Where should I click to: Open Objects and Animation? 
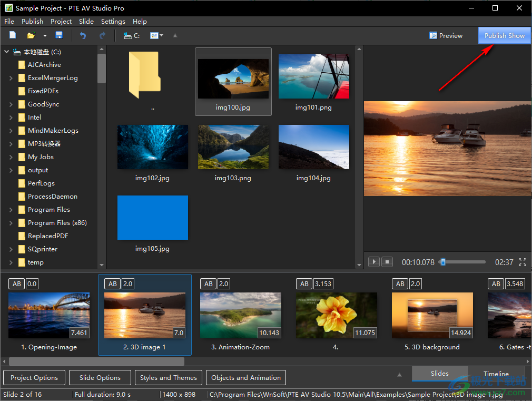point(246,378)
